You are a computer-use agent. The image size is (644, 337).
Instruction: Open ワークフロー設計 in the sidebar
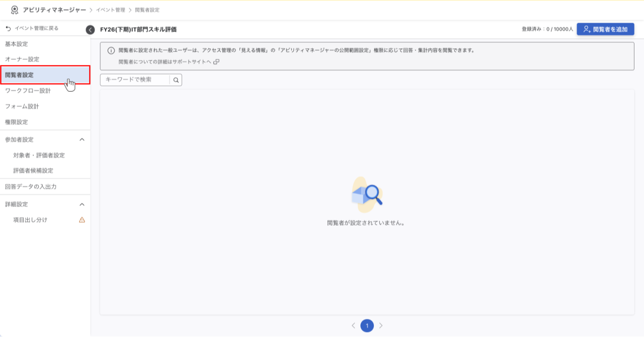pyautogui.click(x=45, y=91)
